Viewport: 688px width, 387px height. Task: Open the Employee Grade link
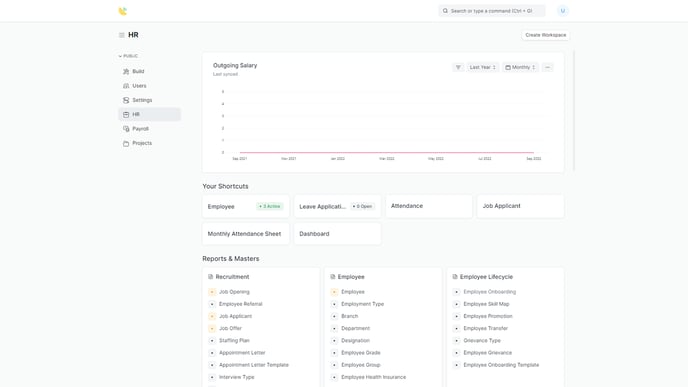coord(361,353)
